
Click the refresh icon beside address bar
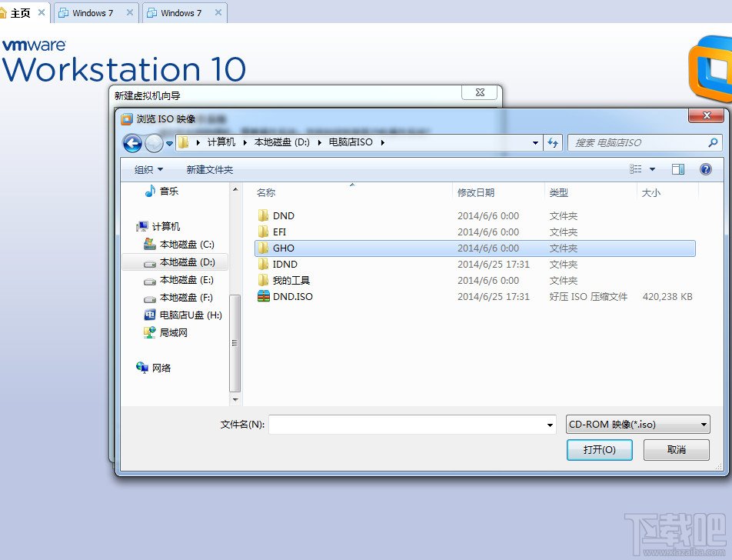click(553, 142)
